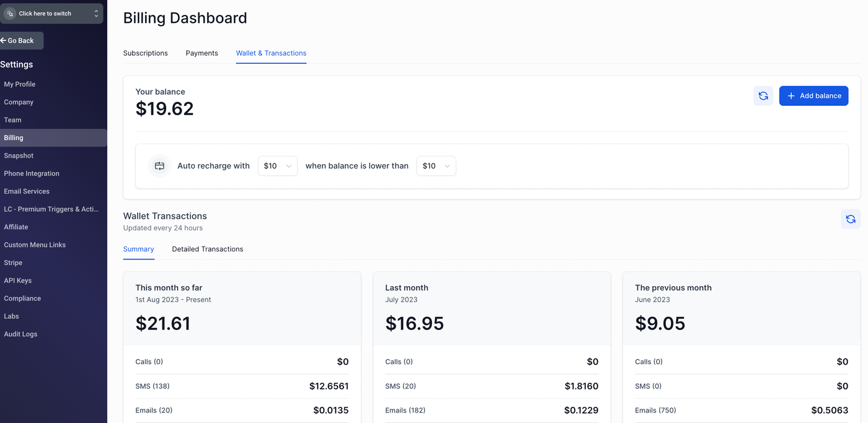
Task: Open the balance threshold dropdown
Action: (436, 166)
